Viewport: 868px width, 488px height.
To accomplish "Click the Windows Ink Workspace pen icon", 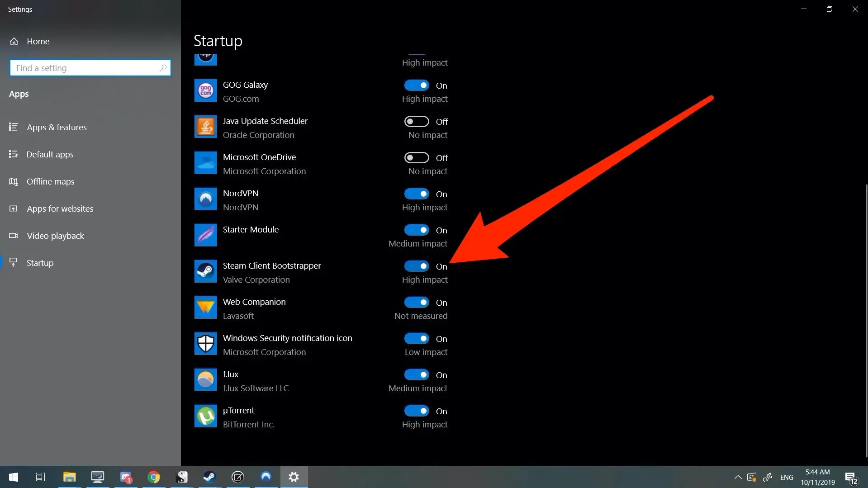I will pyautogui.click(x=768, y=477).
